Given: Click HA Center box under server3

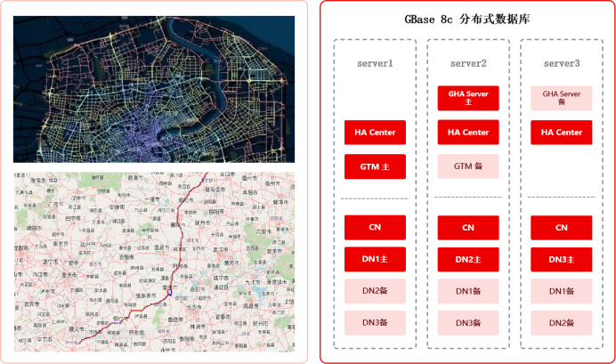Looking at the screenshot, I should click(x=562, y=133).
